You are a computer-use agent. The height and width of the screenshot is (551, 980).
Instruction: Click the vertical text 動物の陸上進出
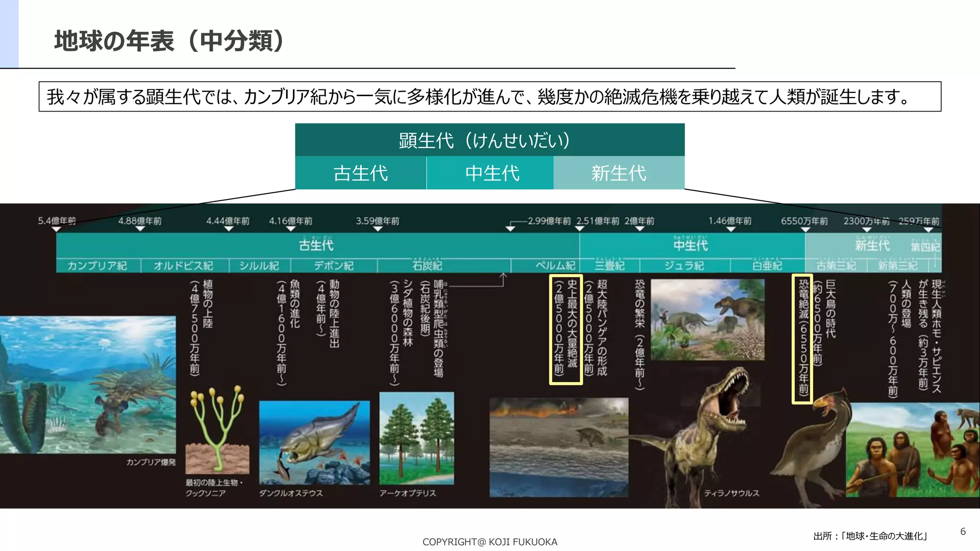click(x=334, y=314)
